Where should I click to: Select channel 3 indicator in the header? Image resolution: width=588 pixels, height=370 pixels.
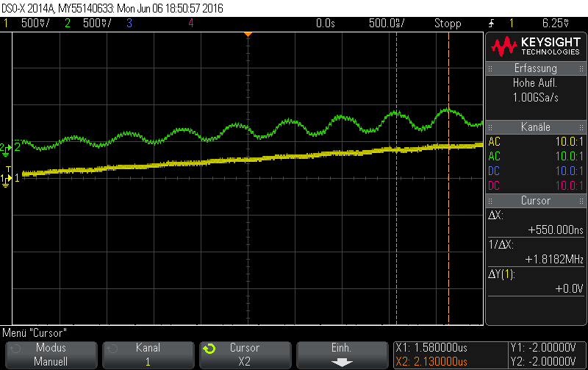click(129, 24)
